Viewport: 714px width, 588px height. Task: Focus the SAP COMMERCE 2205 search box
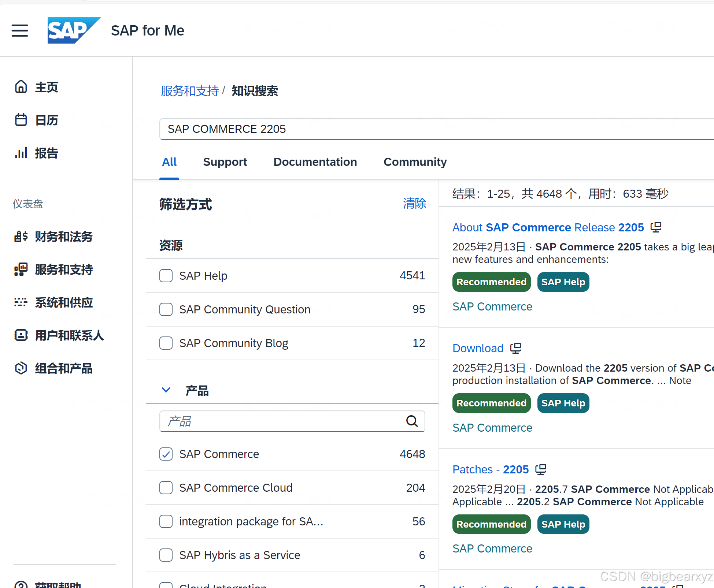pyautogui.click(x=437, y=129)
